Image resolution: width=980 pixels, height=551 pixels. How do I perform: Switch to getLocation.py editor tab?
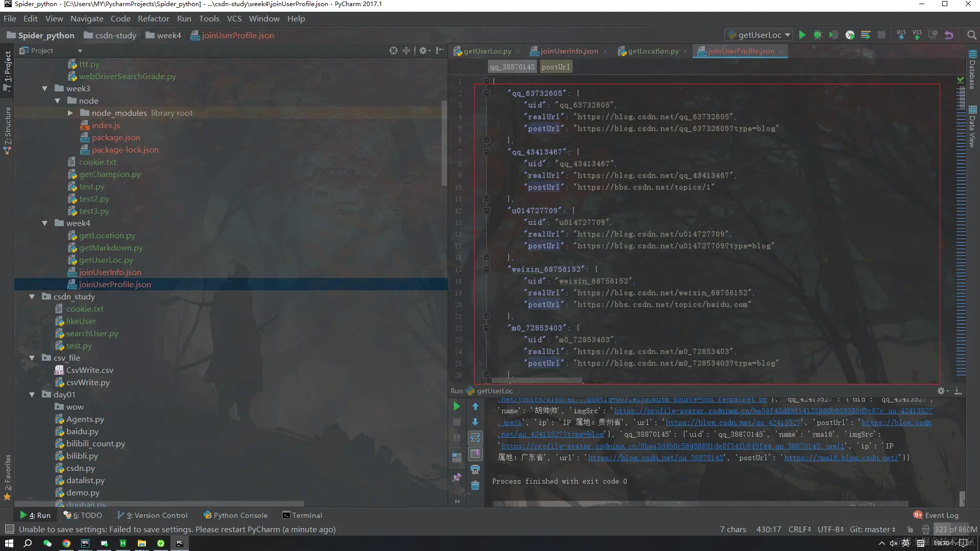(x=653, y=51)
